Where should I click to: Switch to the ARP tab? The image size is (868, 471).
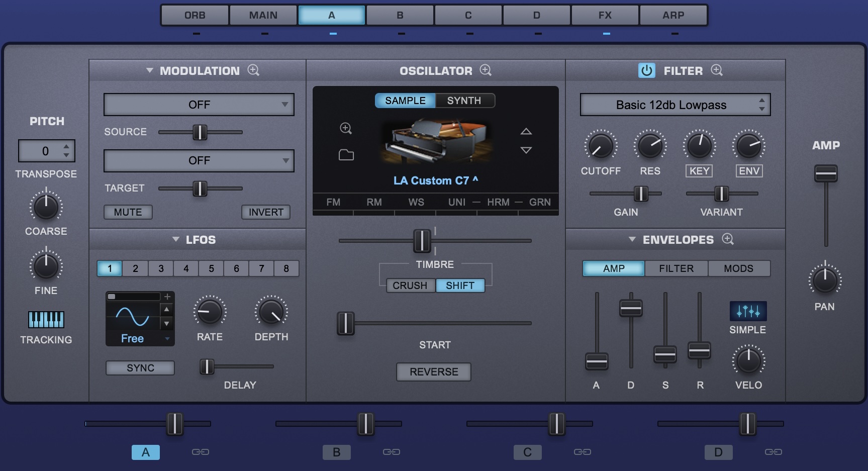tap(673, 15)
